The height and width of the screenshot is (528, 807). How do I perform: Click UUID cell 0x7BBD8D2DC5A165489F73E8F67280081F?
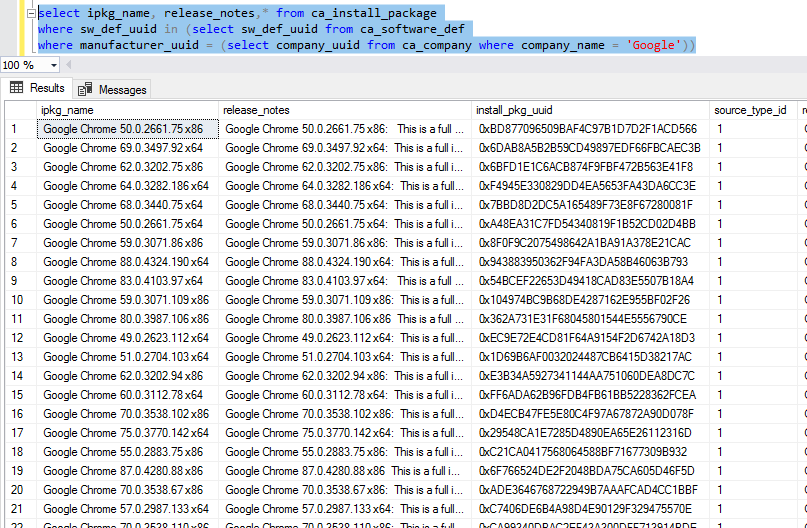pos(590,205)
